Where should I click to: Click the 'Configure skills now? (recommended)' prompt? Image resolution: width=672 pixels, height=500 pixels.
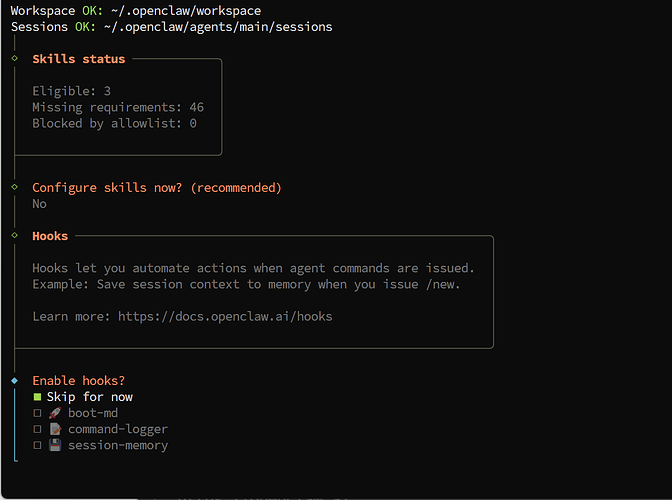click(157, 188)
